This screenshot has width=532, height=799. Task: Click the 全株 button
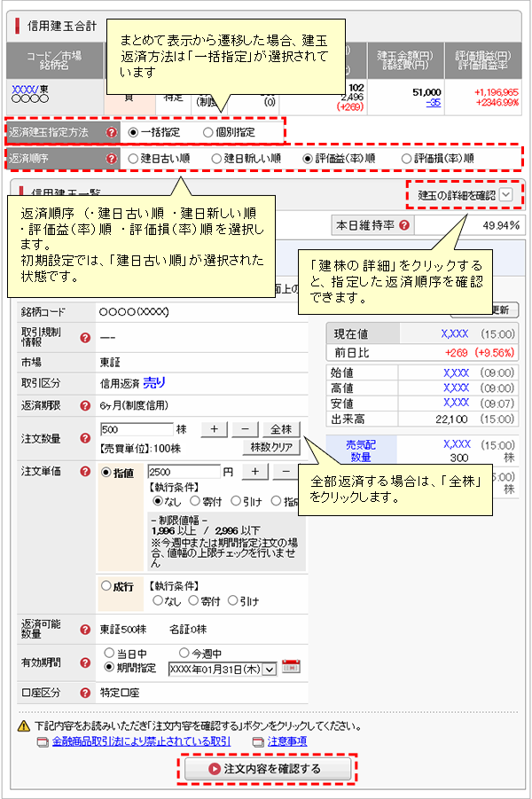283,429
